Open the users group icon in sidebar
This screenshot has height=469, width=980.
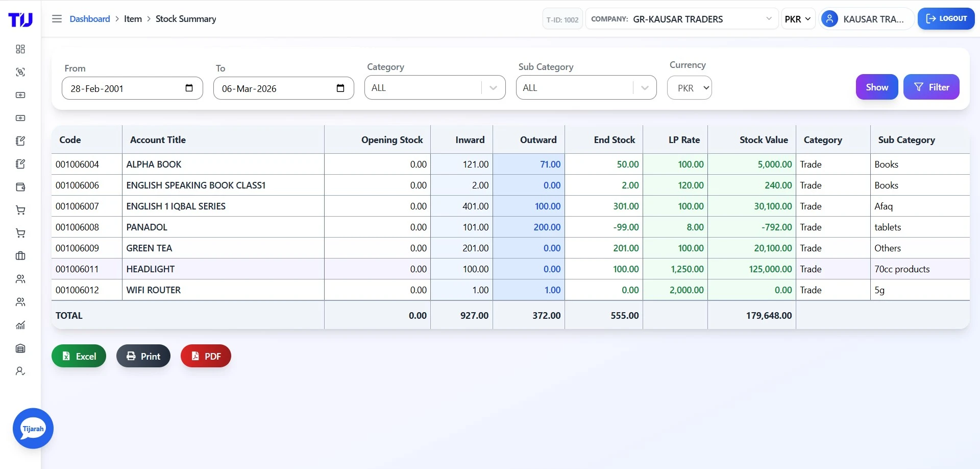(20, 279)
